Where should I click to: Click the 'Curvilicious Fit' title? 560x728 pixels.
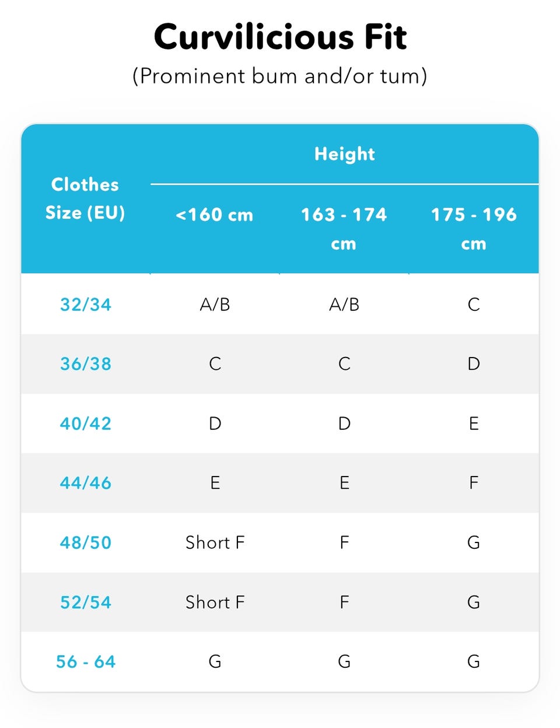click(x=280, y=37)
